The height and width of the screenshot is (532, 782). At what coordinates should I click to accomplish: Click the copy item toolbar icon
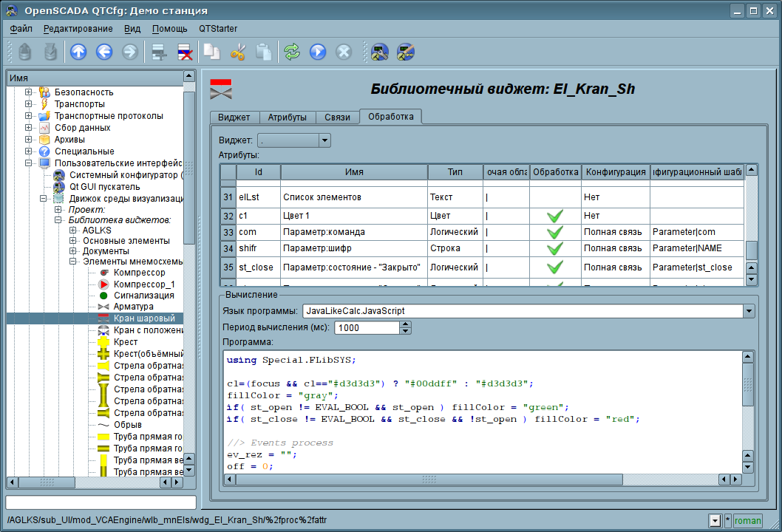click(x=212, y=52)
